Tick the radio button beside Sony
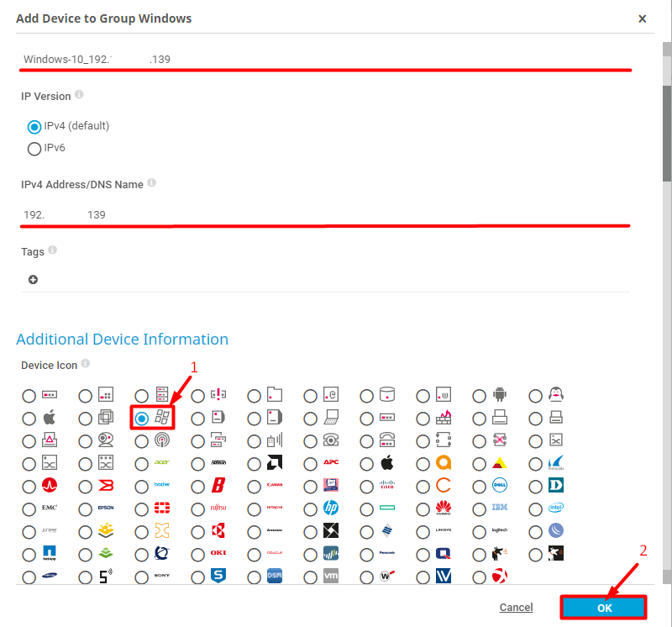 141,577
